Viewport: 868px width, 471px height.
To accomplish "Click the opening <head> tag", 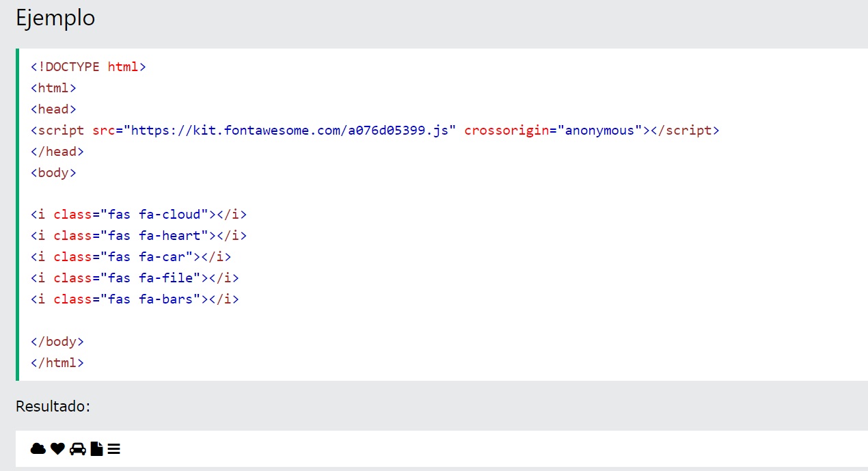I will tap(53, 109).
